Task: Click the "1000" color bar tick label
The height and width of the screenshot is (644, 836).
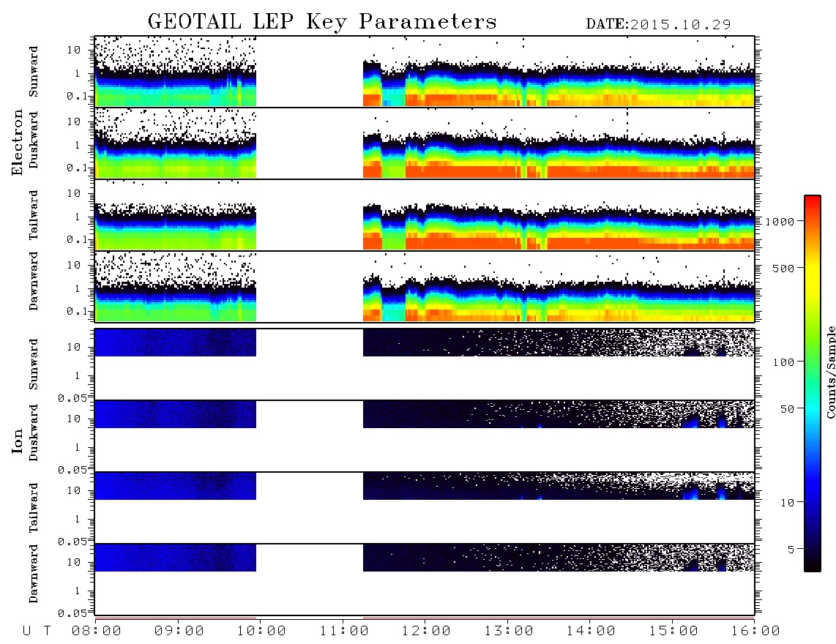Action: pos(780,222)
